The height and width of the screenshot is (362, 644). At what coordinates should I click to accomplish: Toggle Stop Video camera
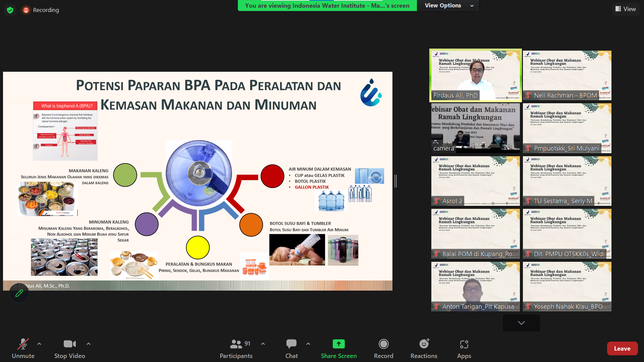tap(69, 344)
